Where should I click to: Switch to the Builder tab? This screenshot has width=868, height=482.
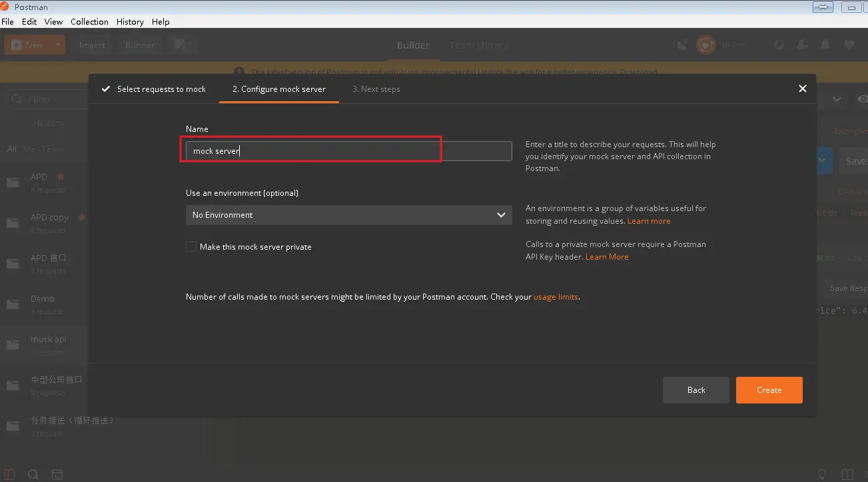pyautogui.click(x=413, y=45)
